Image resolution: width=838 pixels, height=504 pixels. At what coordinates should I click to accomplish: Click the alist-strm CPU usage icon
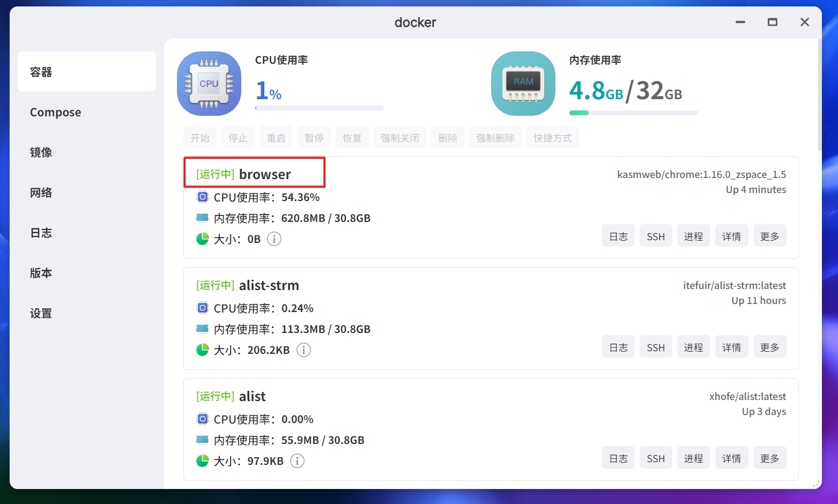202,308
